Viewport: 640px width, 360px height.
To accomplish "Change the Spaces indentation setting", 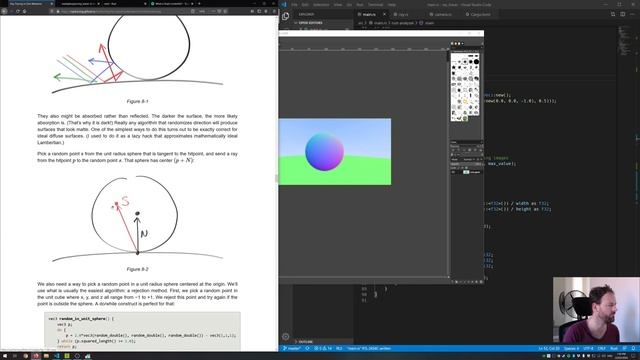I will pyautogui.click(x=571, y=349).
